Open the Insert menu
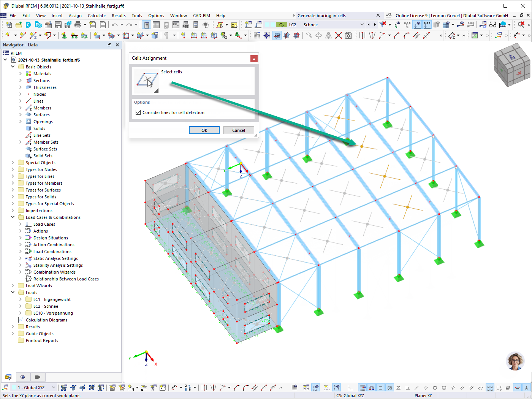 pos(57,16)
